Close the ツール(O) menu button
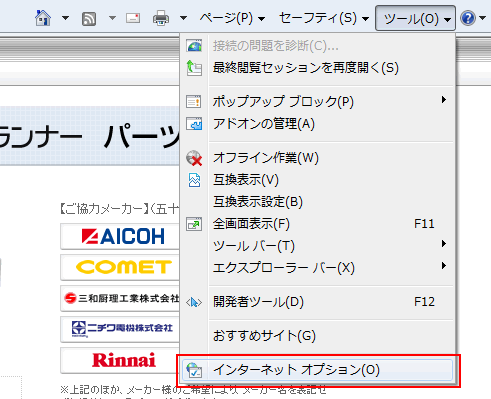Viewport: 491px width, 399px height. pos(415,18)
